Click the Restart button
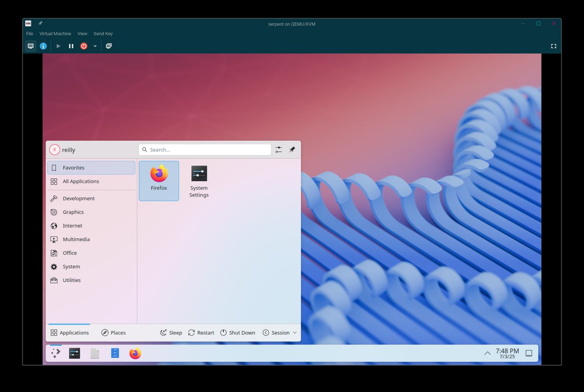Viewport: 584px width, 392px height. point(201,333)
